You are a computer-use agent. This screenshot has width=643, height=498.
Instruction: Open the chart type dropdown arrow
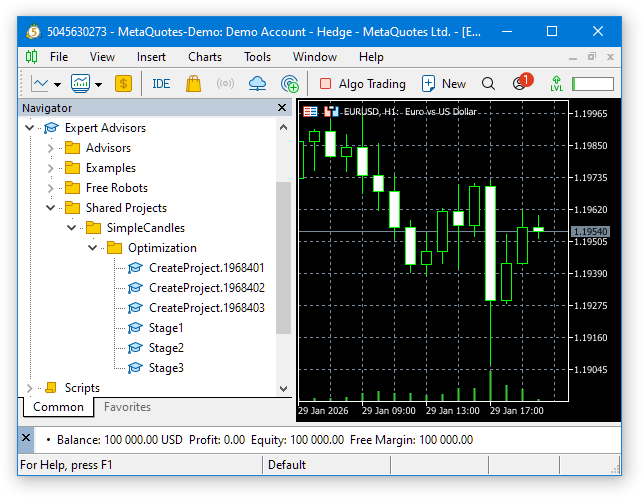pyautogui.click(x=57, y=85)
